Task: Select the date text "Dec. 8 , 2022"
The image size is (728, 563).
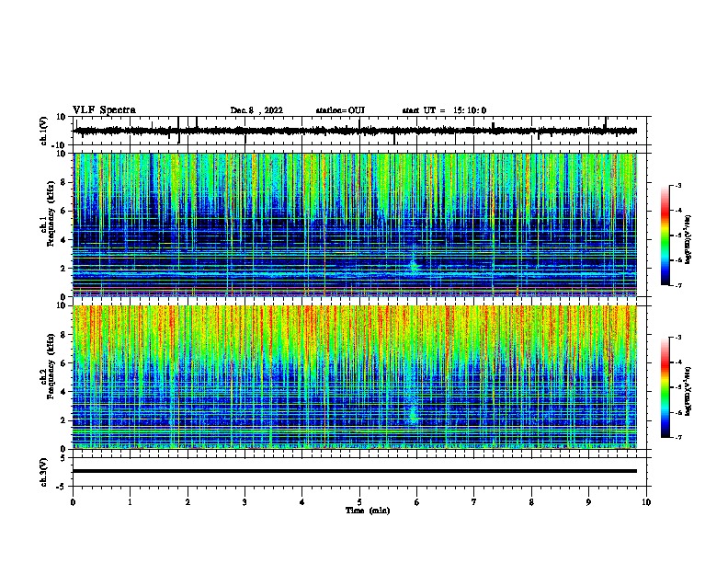Action: point(256,110)
